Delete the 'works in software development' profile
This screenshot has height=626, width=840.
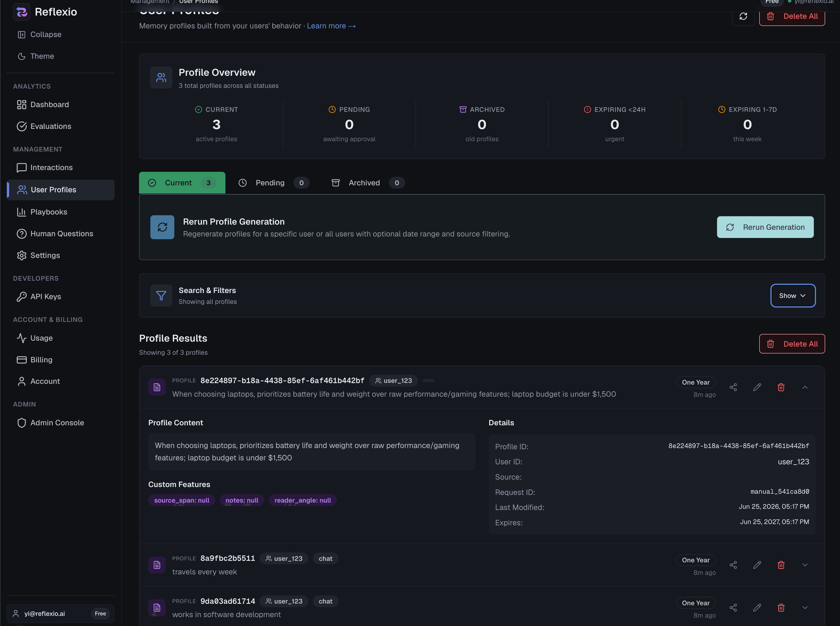(781, 607)
